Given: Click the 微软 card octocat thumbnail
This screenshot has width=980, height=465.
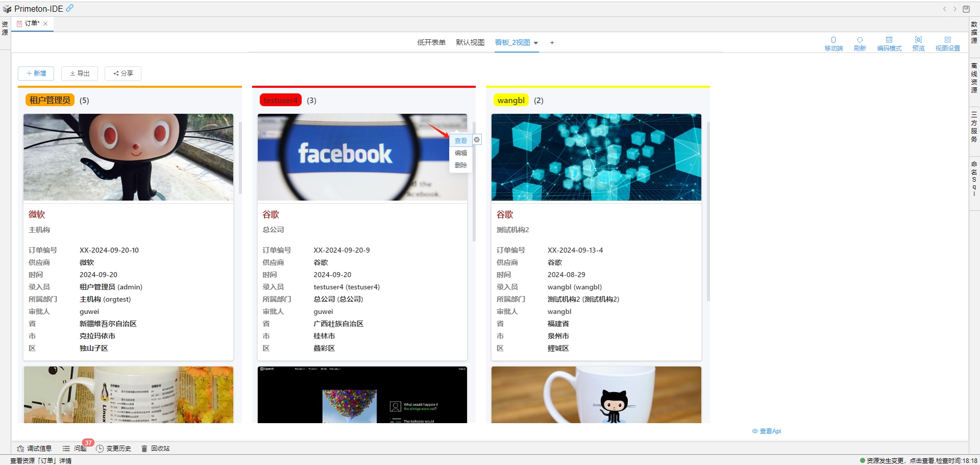Looking at the screenshot, I should point(128,157).
